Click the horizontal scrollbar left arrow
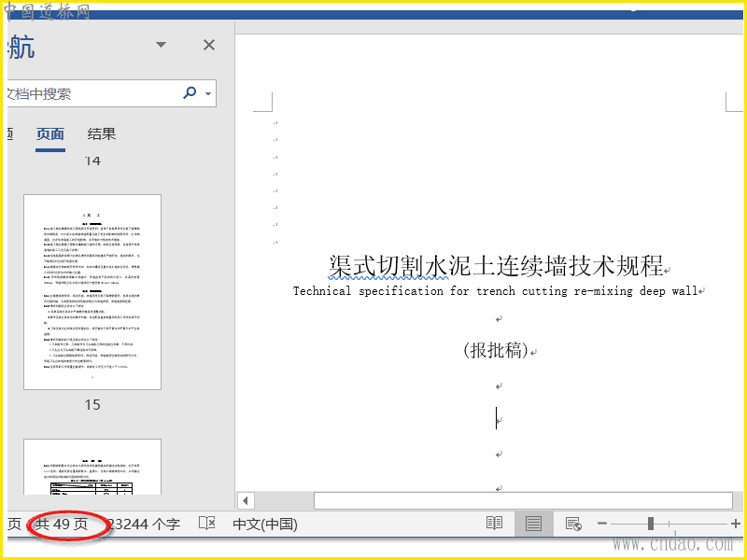Image resolution: width=747 pixels, height=560 pixels. point(246,500)
